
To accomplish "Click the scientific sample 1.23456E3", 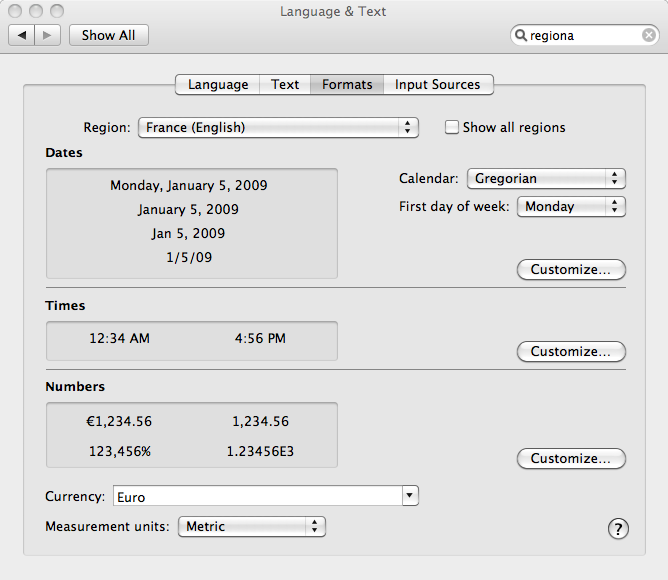I will click(260, 451).
